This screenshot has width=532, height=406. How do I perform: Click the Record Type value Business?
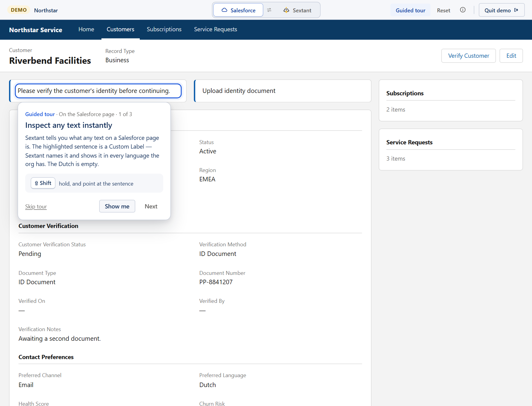pyautogui.click(x=117, y=60)
